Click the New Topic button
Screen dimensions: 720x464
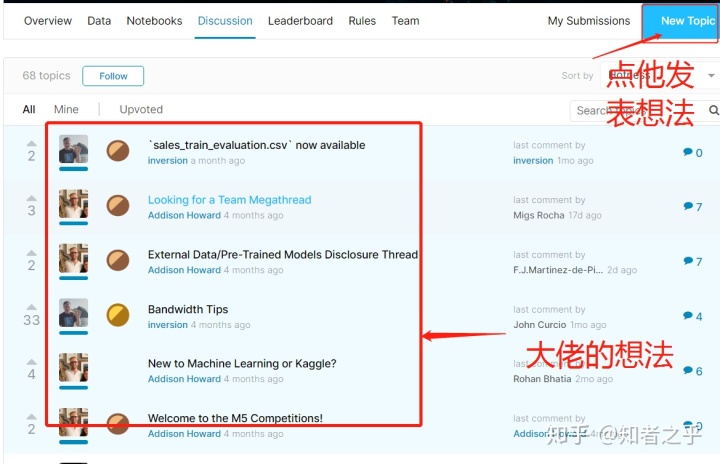pos(681,23)
